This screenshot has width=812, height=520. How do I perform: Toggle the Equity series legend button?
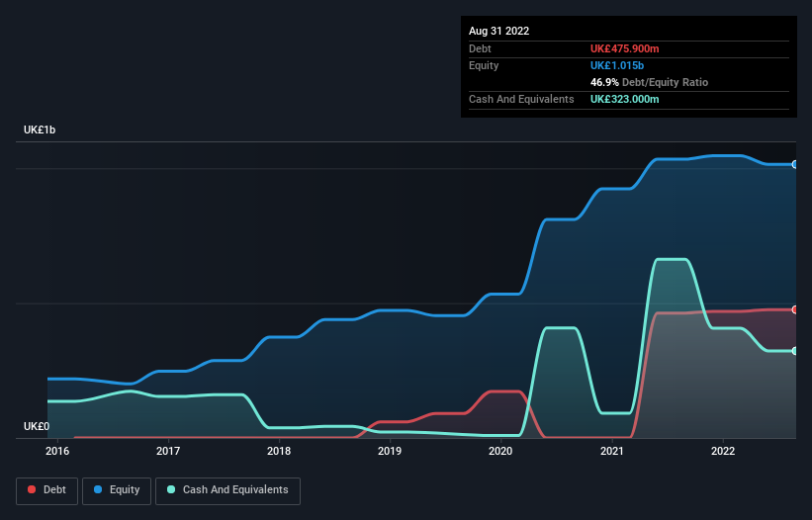117,490
